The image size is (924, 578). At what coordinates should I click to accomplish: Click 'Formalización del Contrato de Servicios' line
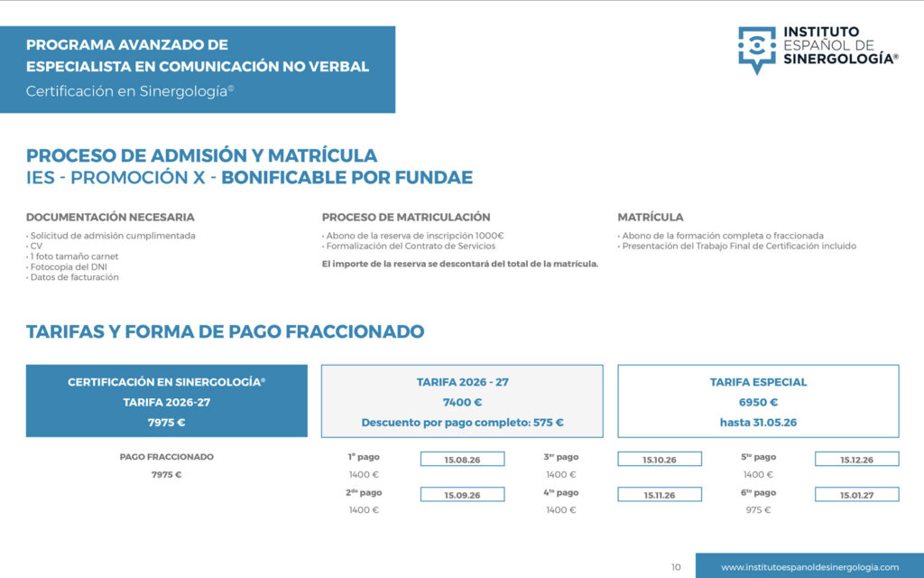[409, 246]
